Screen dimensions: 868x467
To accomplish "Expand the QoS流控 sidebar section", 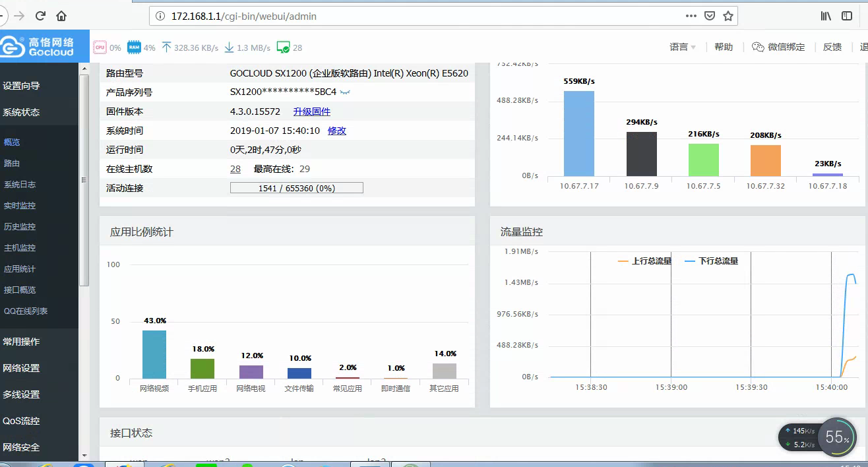I will point(22,421).
